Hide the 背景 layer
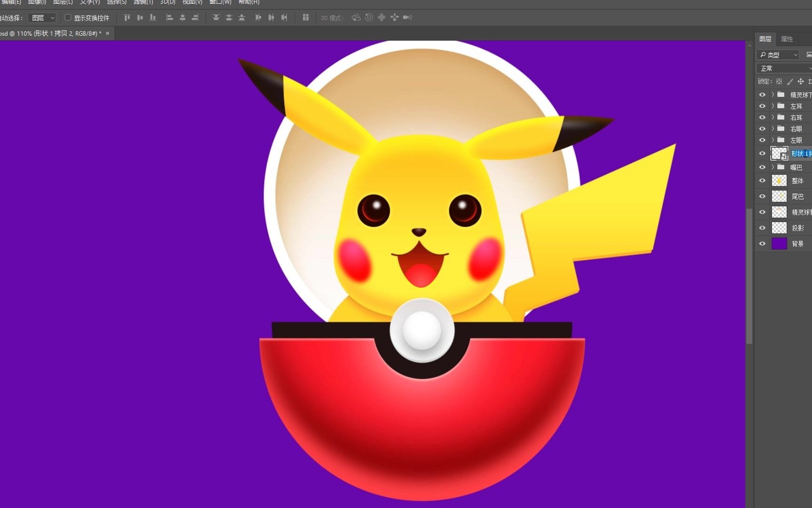 click(x=762, y=244)
